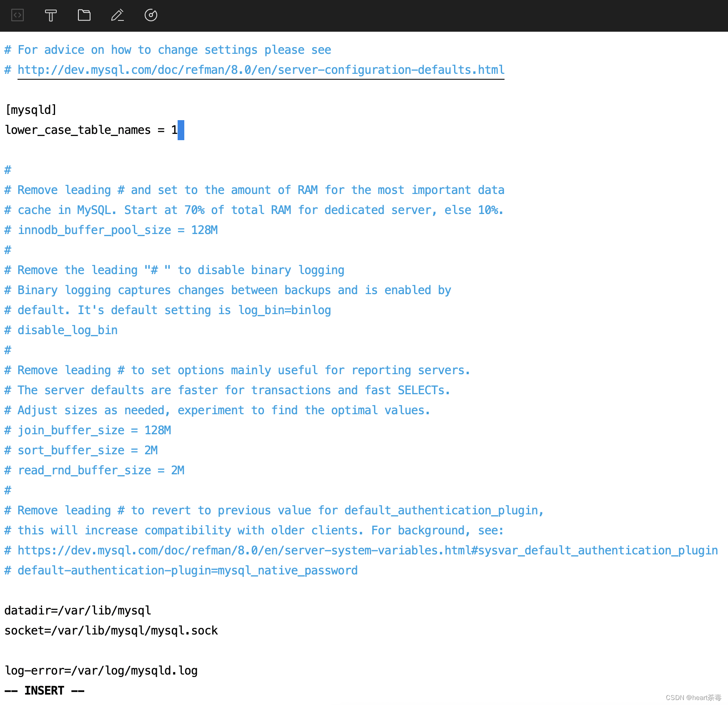Click the 'revert to previous value' comment line

point(274,510)
